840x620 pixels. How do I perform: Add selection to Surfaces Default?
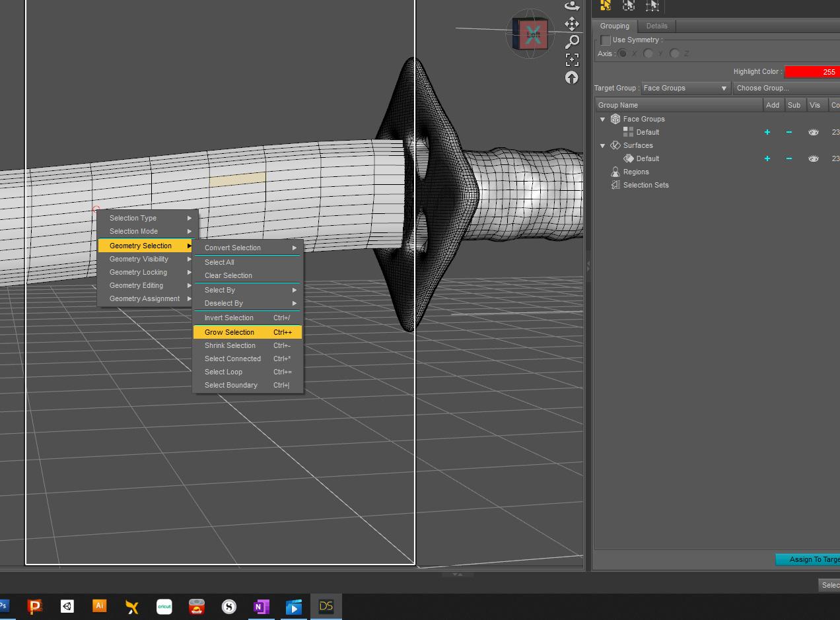(767, 158)
